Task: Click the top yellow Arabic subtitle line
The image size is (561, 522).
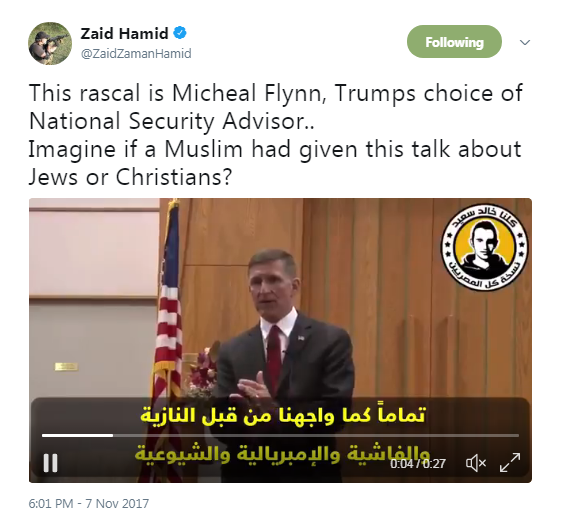Action: coord(283,415)
